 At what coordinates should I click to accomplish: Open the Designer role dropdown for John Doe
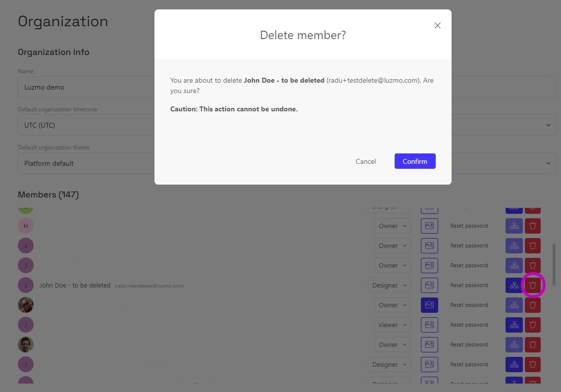pos(389,285)
